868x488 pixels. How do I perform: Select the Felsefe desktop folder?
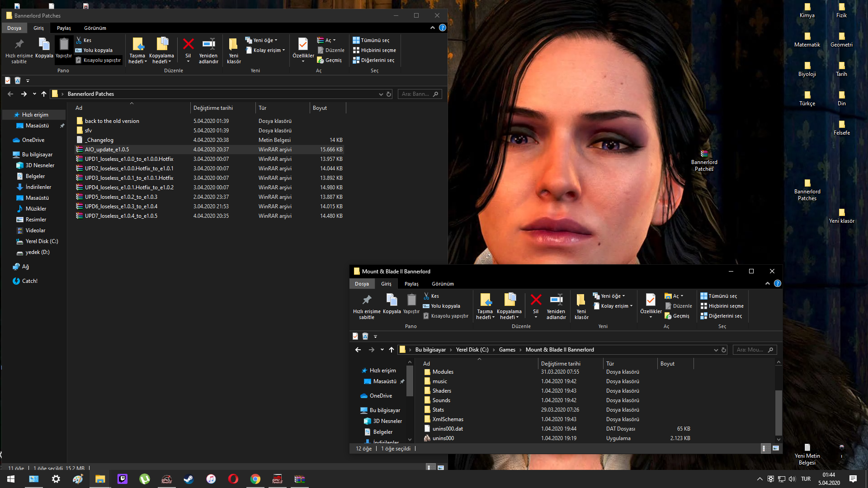click(x=841, y=128)
